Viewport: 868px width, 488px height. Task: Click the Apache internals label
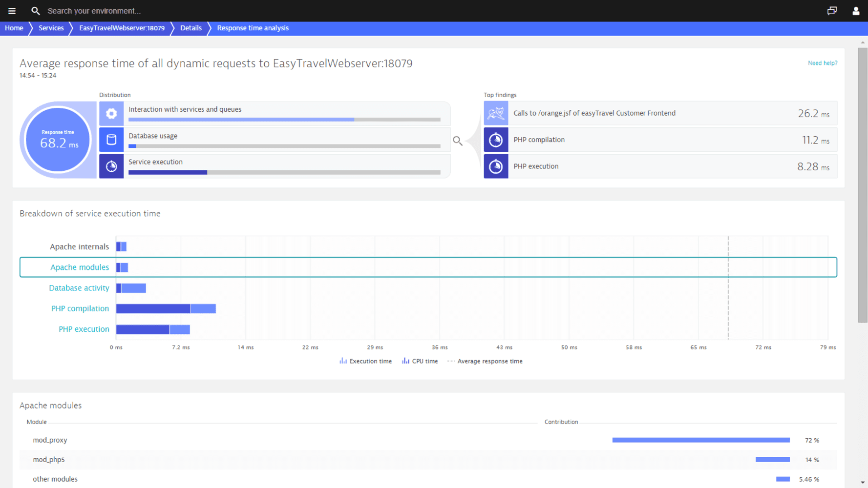(79, 247)
